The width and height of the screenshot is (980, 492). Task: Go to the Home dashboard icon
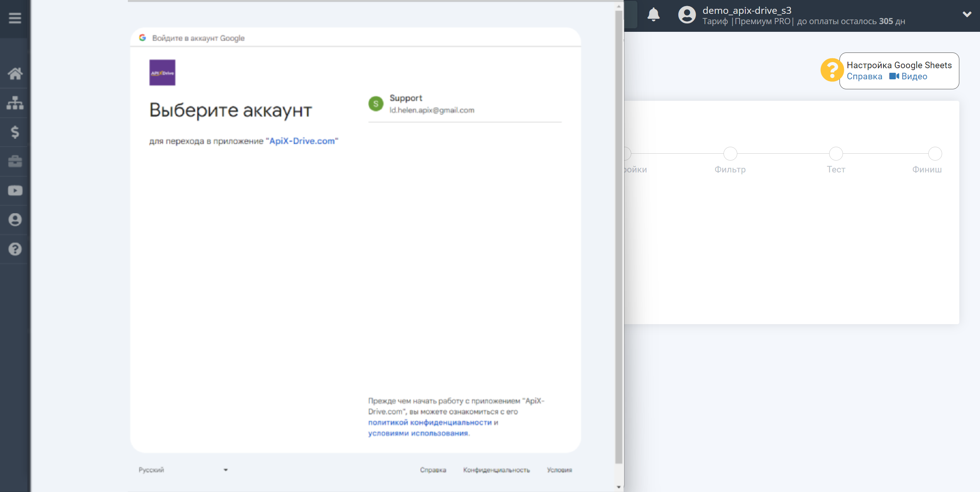tap(15, 73)
